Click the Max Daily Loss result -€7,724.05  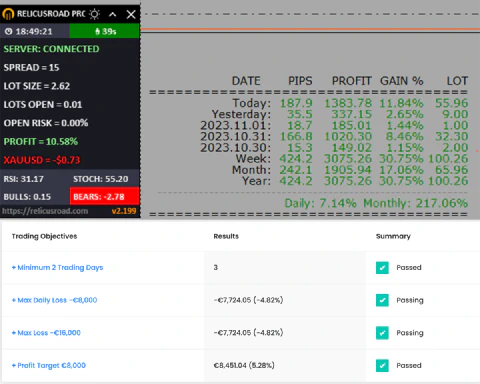click(x=248, y=300)
